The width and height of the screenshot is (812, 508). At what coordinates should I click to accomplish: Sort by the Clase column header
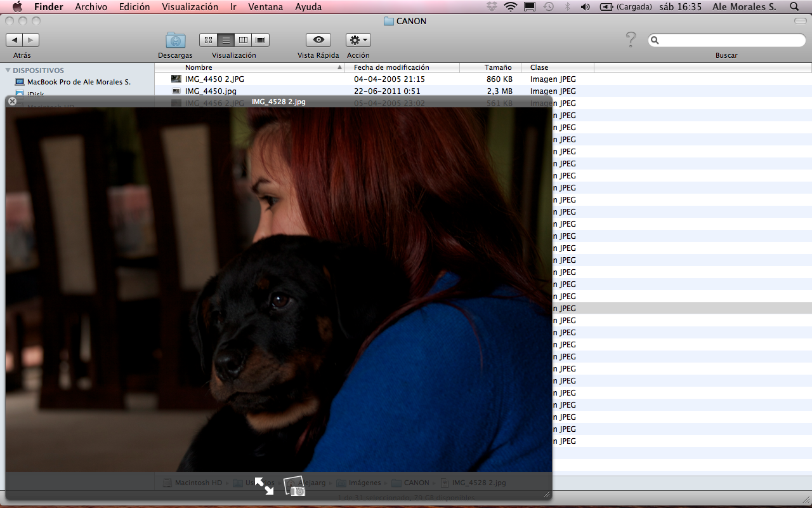(x=558, y=67)
